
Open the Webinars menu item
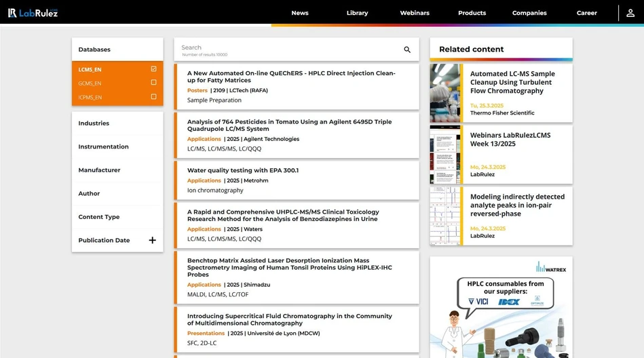(414, 13)
